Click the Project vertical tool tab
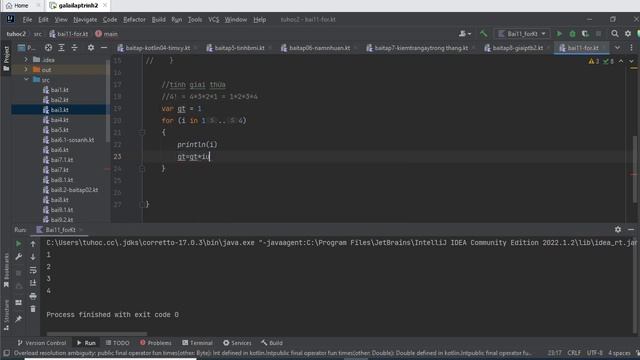Viewport: 640px width, 360px height. click(6, 58)
